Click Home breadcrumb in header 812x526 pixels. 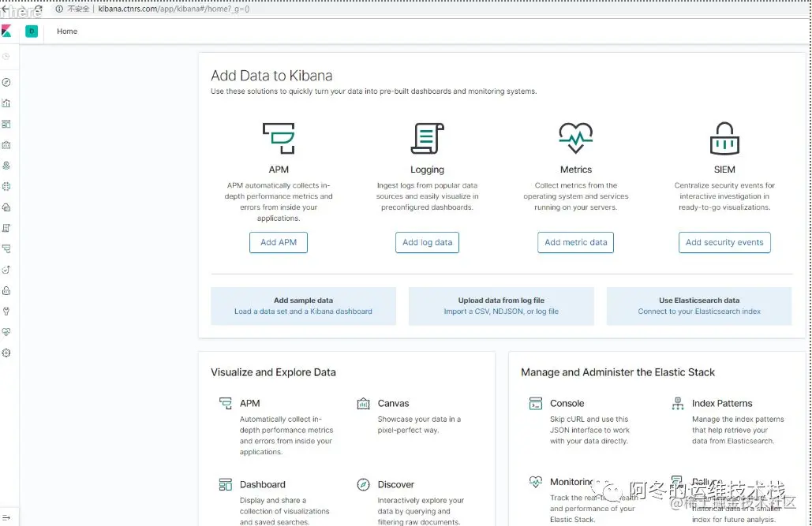coord(67,32)
